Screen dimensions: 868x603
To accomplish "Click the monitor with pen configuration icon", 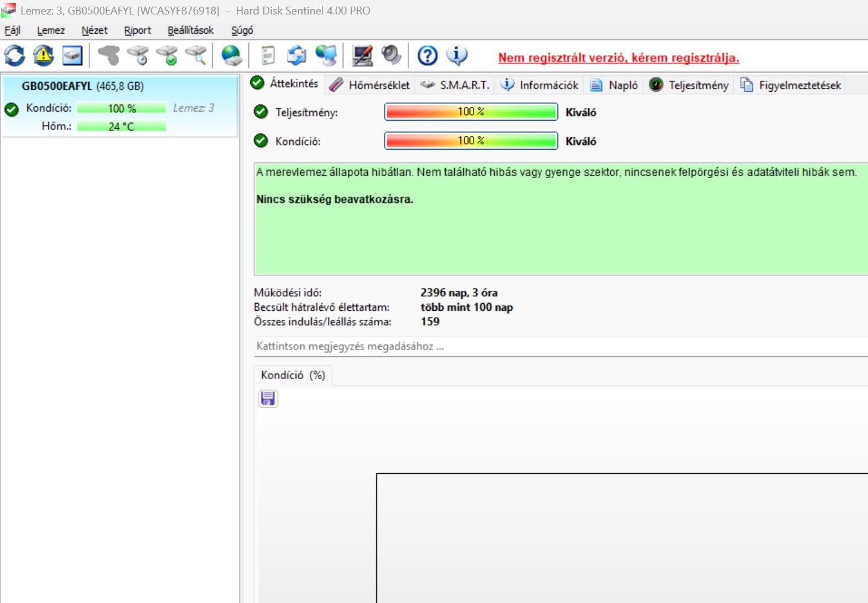I will coord(362,56).
